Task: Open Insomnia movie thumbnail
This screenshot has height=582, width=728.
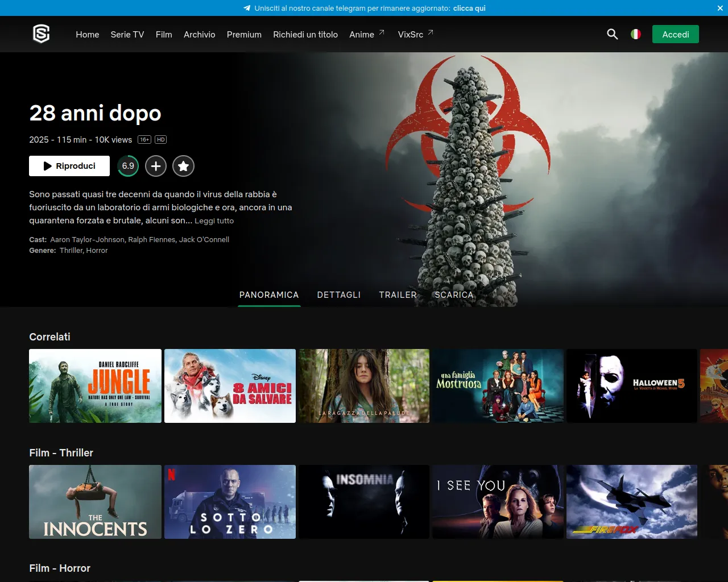Action: coord(364,502)
